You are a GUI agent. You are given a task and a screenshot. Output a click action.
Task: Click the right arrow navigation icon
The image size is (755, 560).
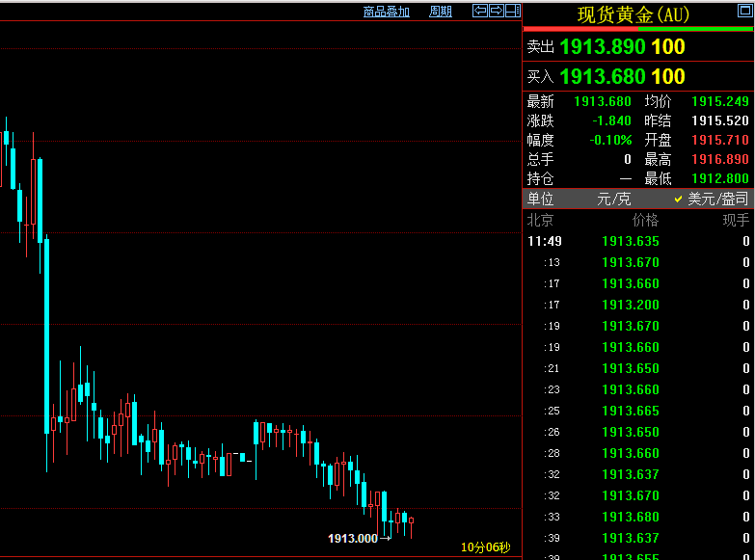coord(496,11)
